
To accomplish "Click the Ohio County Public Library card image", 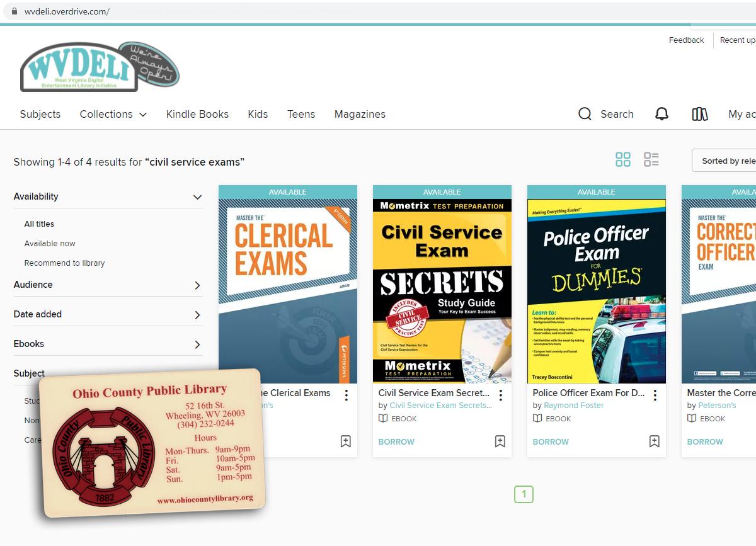I will (152, 443).
